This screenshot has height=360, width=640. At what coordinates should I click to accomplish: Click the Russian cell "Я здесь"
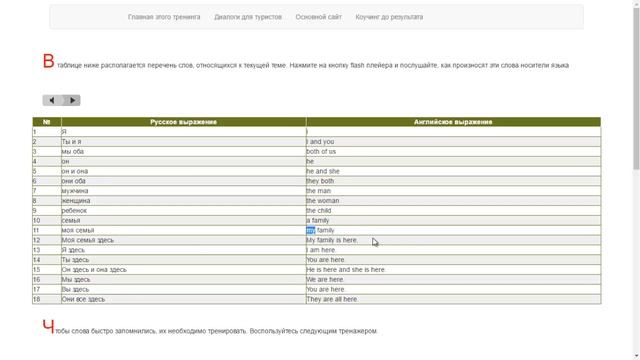[184, 250]
